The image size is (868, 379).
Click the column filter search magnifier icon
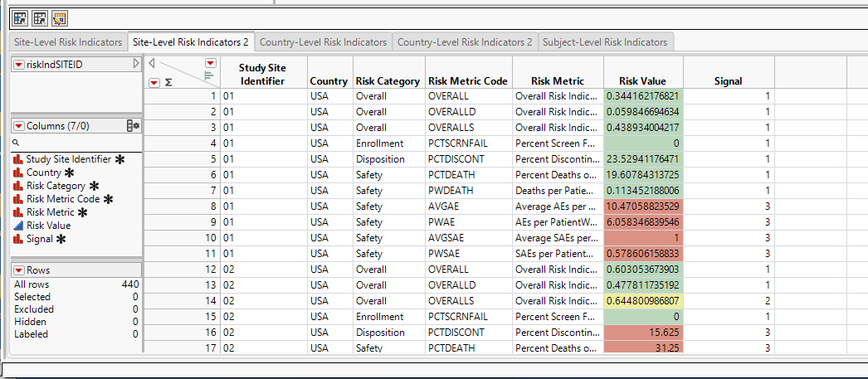click(16, 143)
